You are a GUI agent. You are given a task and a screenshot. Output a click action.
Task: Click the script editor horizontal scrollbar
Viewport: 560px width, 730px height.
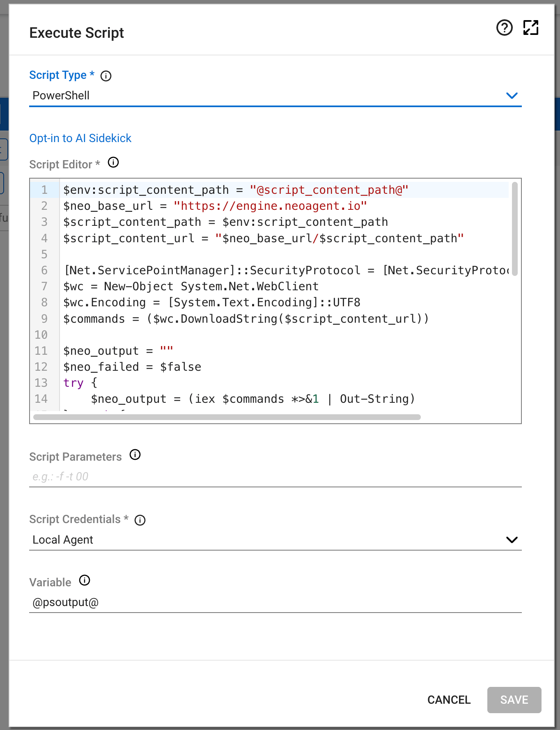click(x=227, y=417)
